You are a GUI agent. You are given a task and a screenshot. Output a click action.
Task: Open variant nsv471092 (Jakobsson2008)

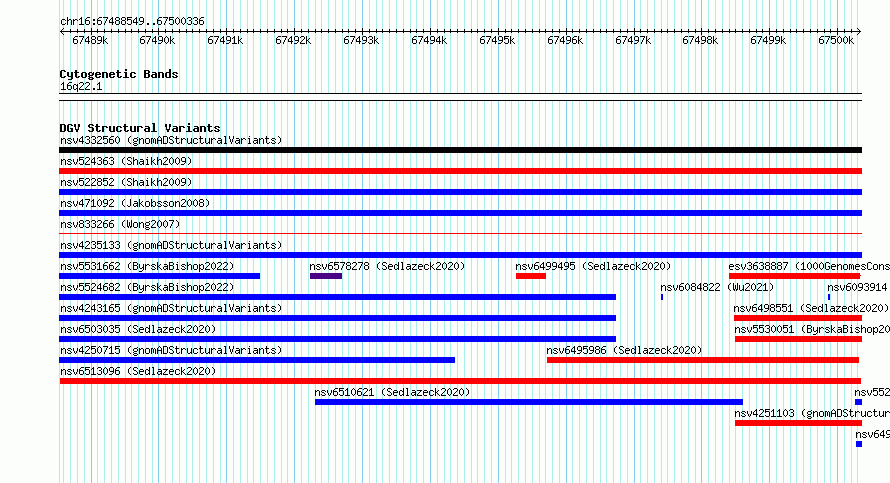(135, 203)
